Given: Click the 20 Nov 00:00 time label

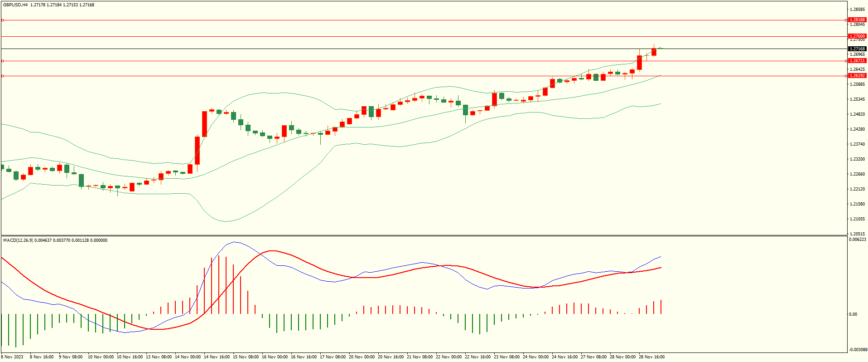Looking at the screenshot, I should pyautogui.click(x=362, y=357).
